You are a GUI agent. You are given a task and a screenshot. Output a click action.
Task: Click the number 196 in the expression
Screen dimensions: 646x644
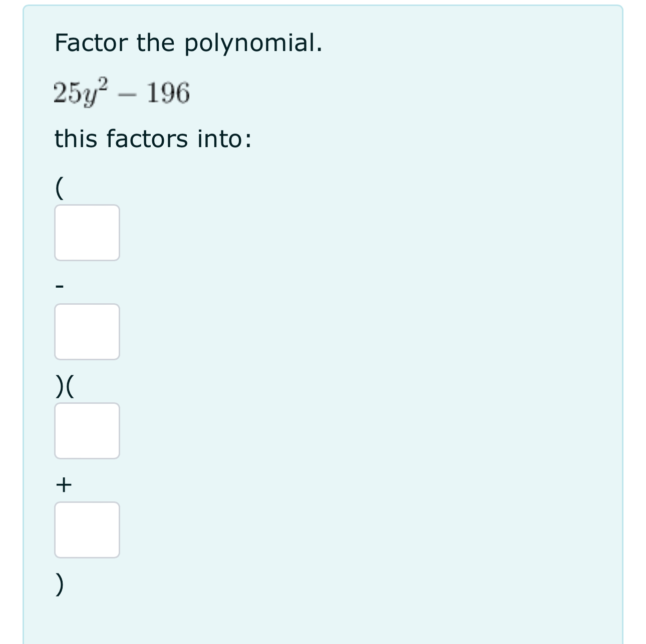point(167,92)
